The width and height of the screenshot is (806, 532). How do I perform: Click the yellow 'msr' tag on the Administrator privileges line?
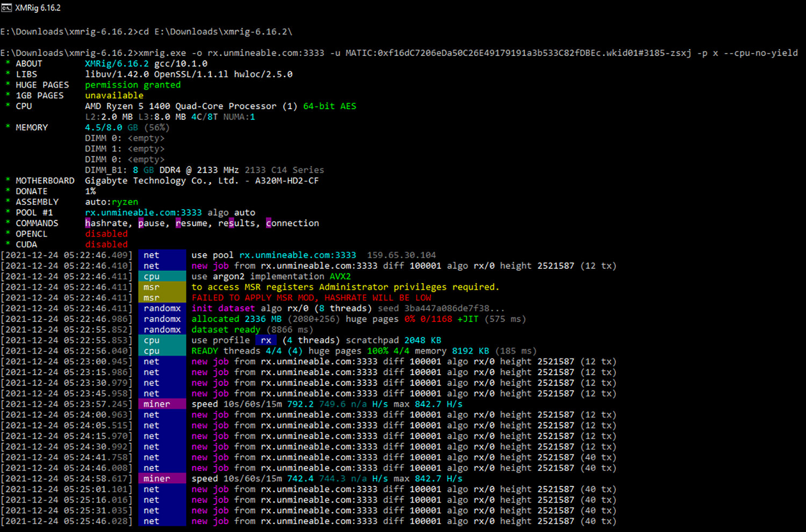point(162,287)
